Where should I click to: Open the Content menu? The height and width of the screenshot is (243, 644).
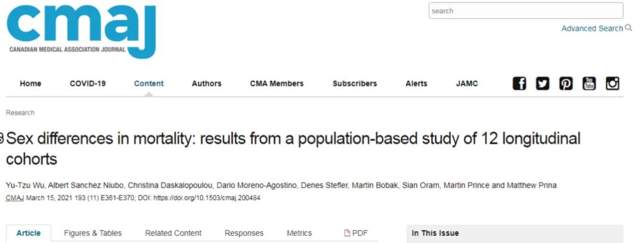click(x=148, y=84)
